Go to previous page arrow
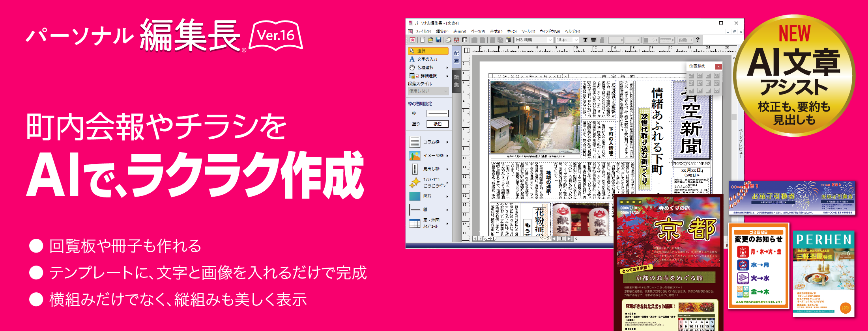The image size is (868, 331). pos(554,239)
